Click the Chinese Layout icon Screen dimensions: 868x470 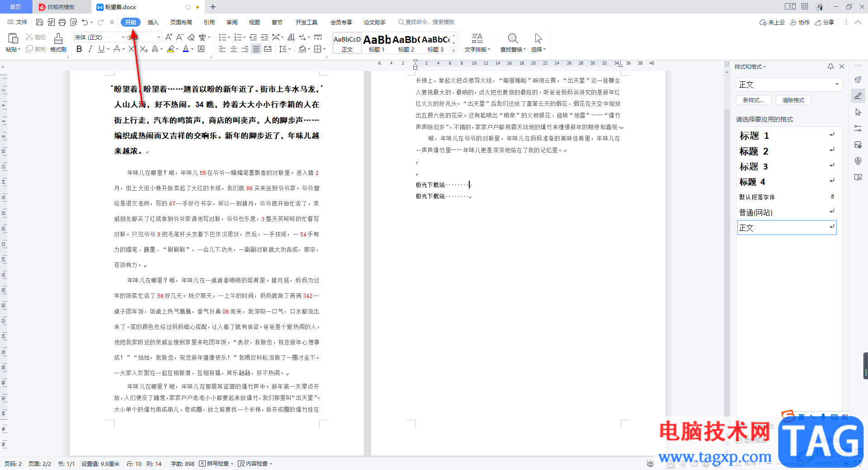(x=275, y=37)
